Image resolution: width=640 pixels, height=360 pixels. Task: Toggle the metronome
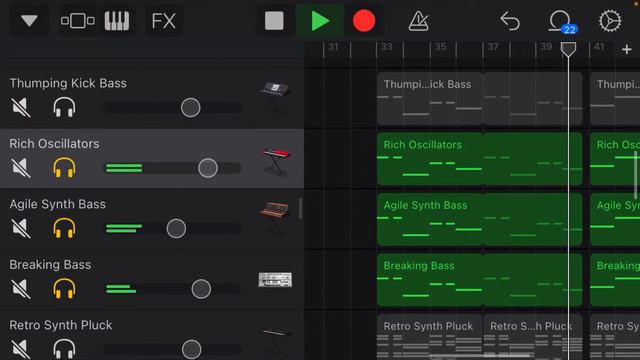418,21
